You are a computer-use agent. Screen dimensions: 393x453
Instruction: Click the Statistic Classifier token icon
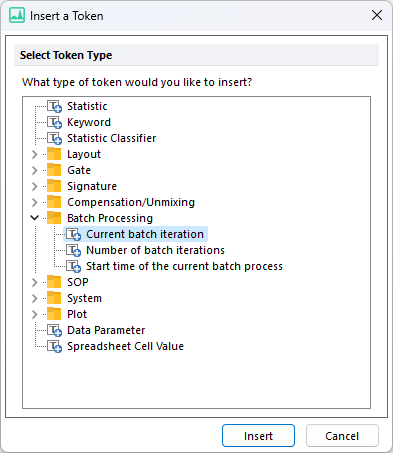click(54, 138)
